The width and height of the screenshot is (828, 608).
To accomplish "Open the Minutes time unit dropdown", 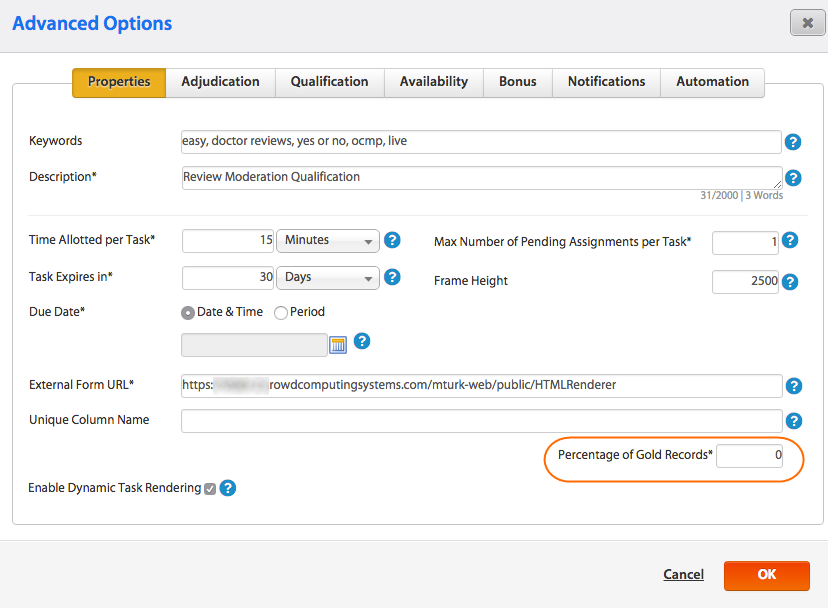I will [x=328, y=240].
